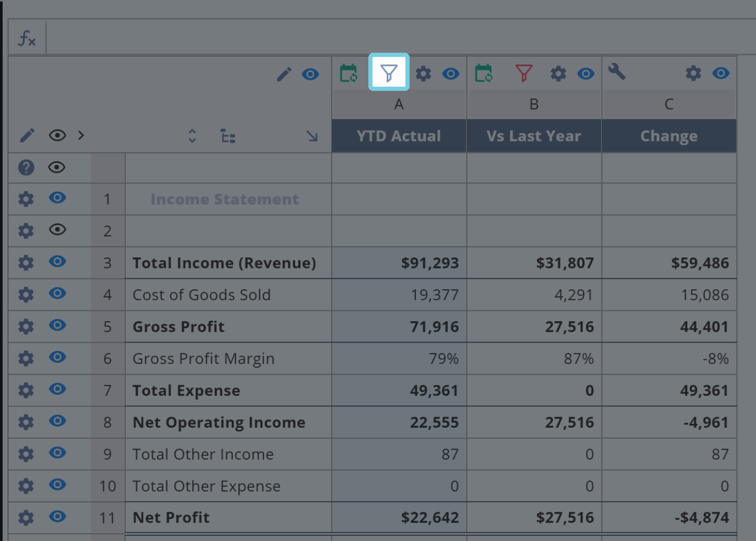The height and width of the screenshot is (541, 756).
Task: Open settings gear for Cost of Goods Sold row
Action: (26, 295)
